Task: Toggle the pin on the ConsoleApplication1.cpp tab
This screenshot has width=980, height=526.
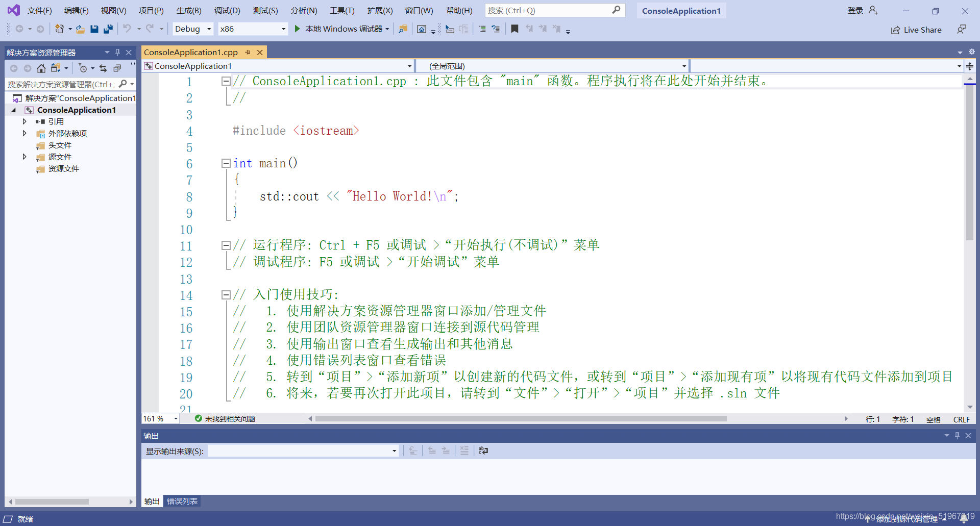Action: (248, 52)
